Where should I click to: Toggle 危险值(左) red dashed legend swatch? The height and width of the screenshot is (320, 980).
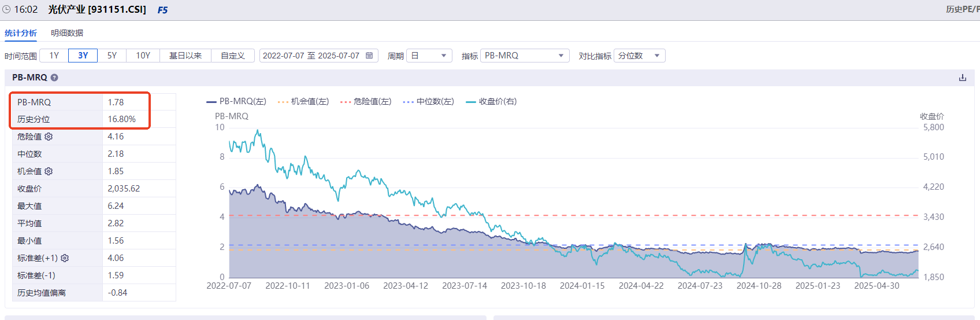346,102
